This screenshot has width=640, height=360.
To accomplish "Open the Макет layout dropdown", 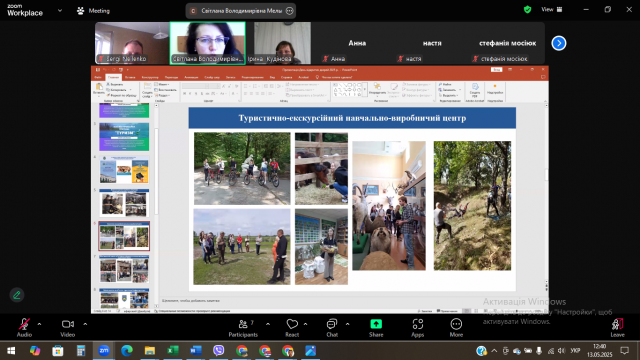I will tap(163, 84).
